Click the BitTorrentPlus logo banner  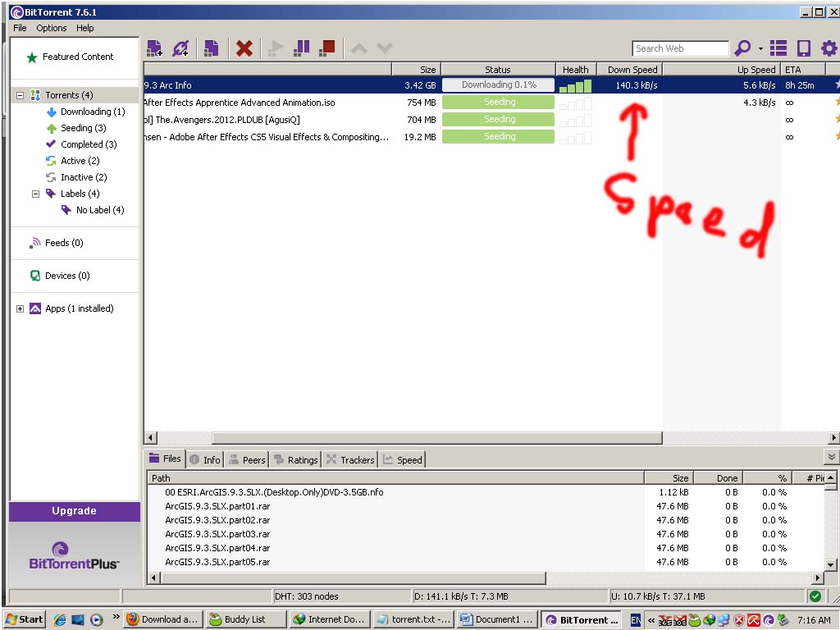pyautogui.click(x=75, y=555)
